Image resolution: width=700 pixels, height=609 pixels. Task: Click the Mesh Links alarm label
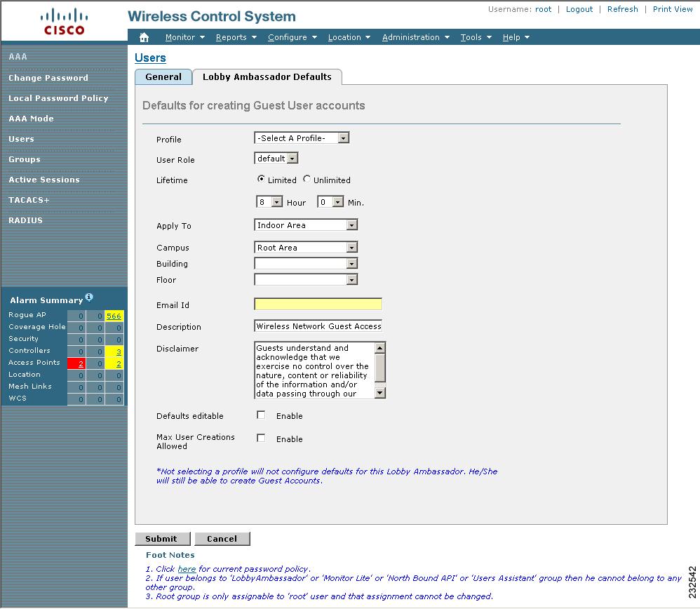(x=30, y=386)
